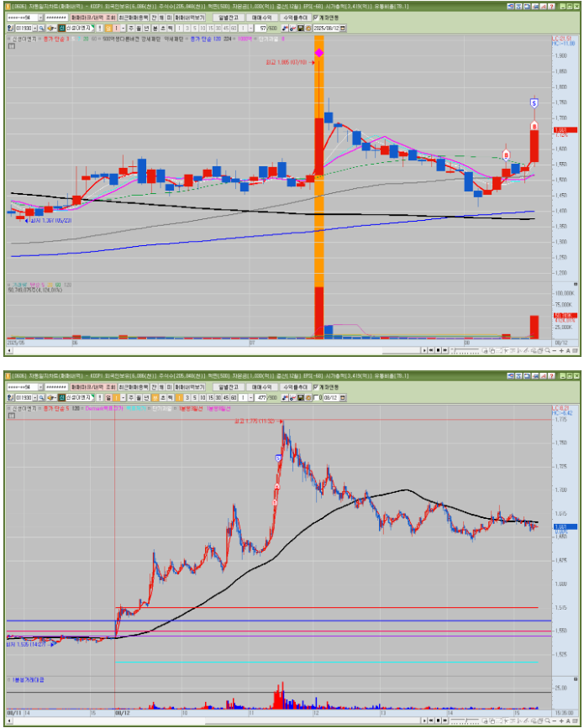Viewport: 584px width, 728px height.
Task: Toggle 계좌연동 checkbox in bottom window
Action: (315, 387)
